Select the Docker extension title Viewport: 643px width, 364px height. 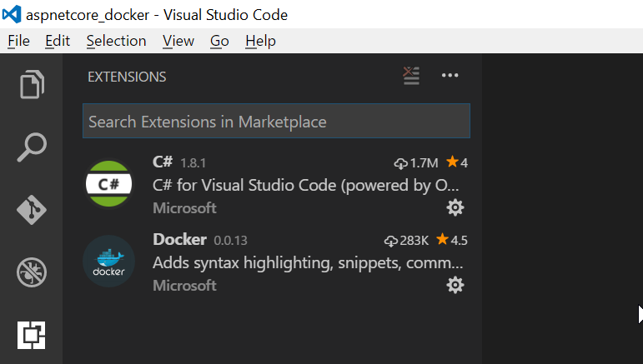tap(179, 240)
